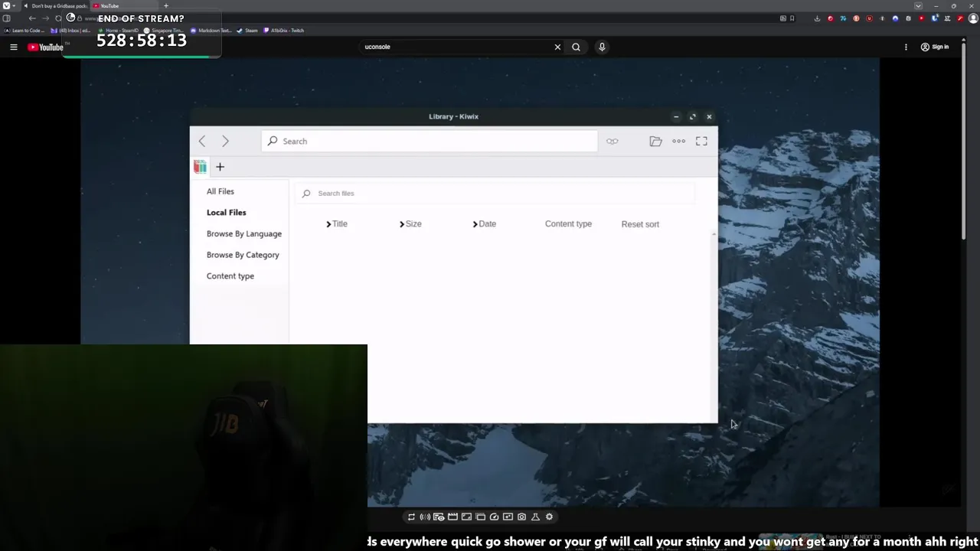Open the Learn to Code bookmark
The height and width of the screenshot is (551, 980).
[24, 31]
